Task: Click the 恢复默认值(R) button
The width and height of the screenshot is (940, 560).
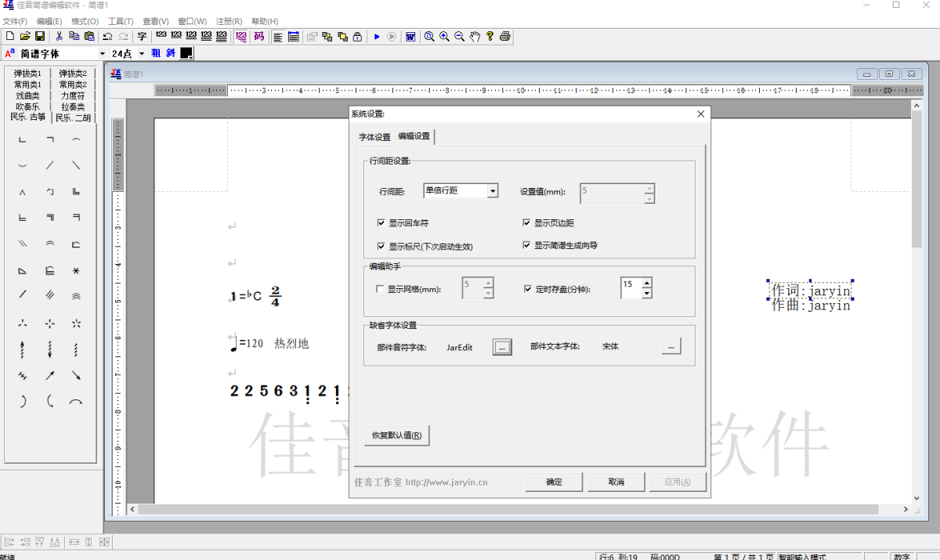Action: click(396, 435)
